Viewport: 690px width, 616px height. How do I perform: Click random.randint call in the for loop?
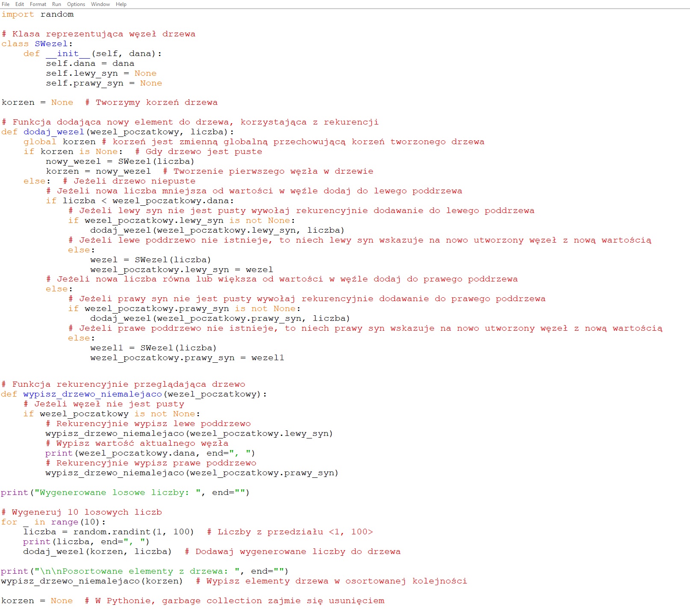(x=112, y=532)
